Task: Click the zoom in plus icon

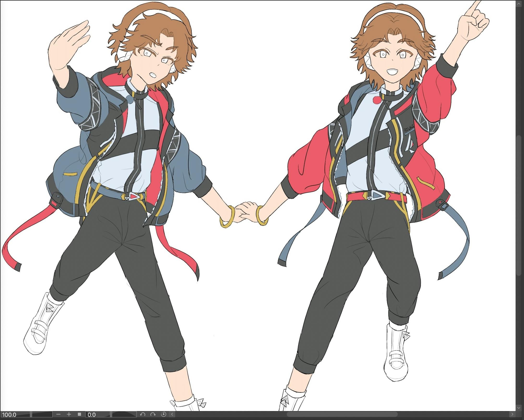Action: [x=69, y=414]
